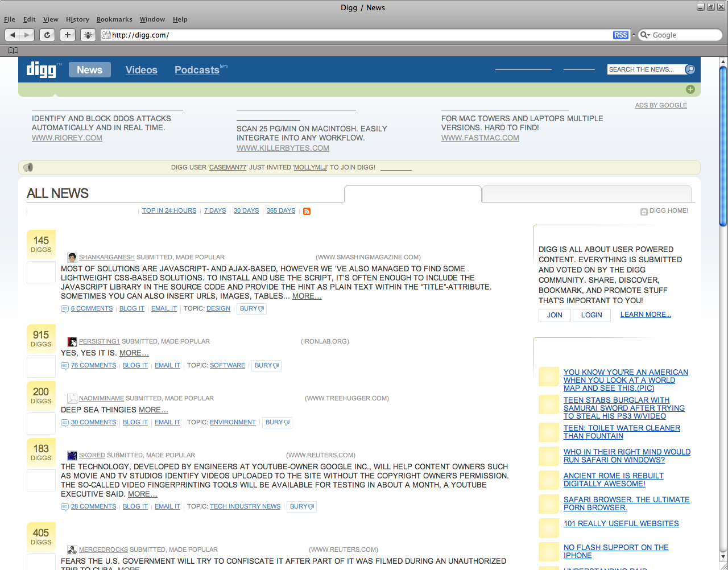Viewport: 728px width, 570px height.
Task: Open the Bury dropdown on the Software story
Action: click(x=266, y=366)
